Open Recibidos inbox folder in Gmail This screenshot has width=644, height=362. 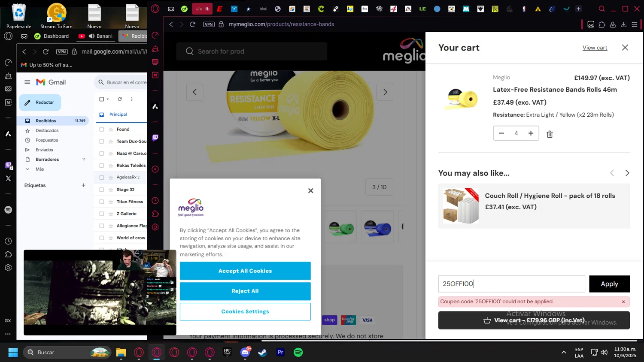[53, 121]
